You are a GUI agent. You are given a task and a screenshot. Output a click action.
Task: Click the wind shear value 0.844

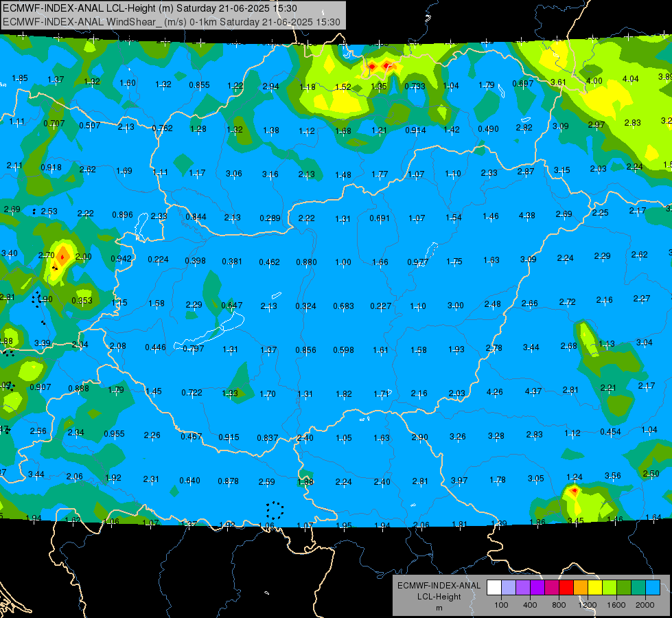[196, 217]
